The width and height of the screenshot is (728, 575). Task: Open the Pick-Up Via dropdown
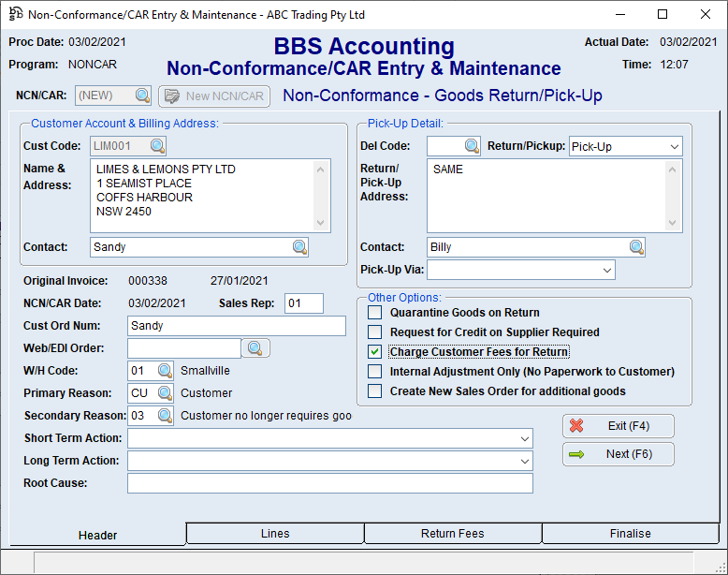tap(606, 271)
